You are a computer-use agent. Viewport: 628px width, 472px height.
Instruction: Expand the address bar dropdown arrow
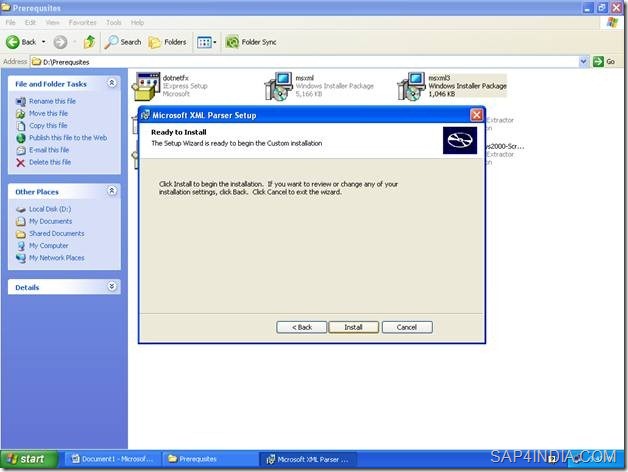coord(584,62)
